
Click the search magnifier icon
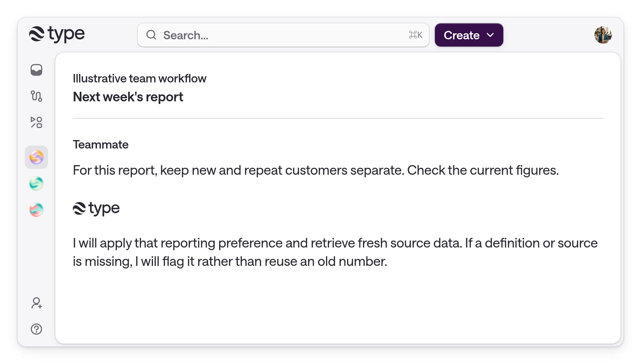151,35
